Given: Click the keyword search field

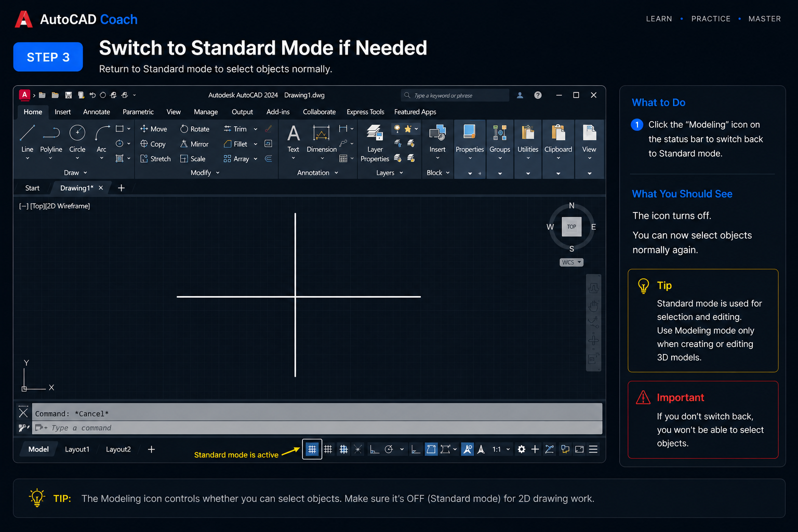Looking at the screenshot, I should (x=455, y=95).
